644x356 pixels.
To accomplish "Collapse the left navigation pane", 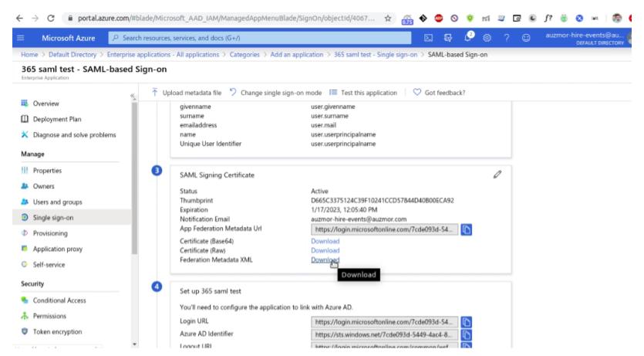I will tap(133, 97).
